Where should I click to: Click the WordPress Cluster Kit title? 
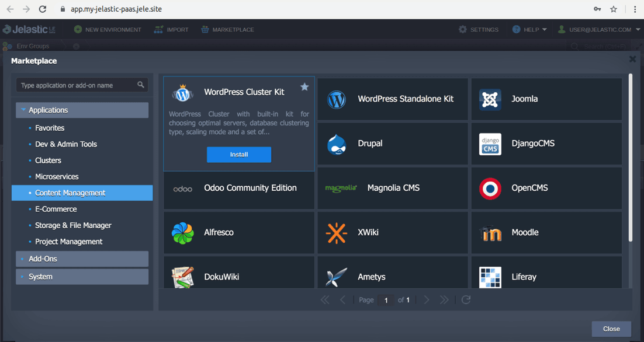coord(244,92)
